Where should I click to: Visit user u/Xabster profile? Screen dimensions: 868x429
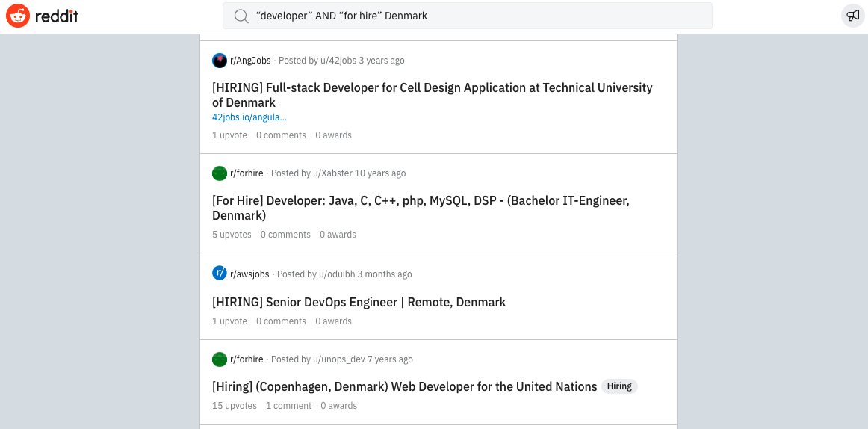click(x=332, y=173)
